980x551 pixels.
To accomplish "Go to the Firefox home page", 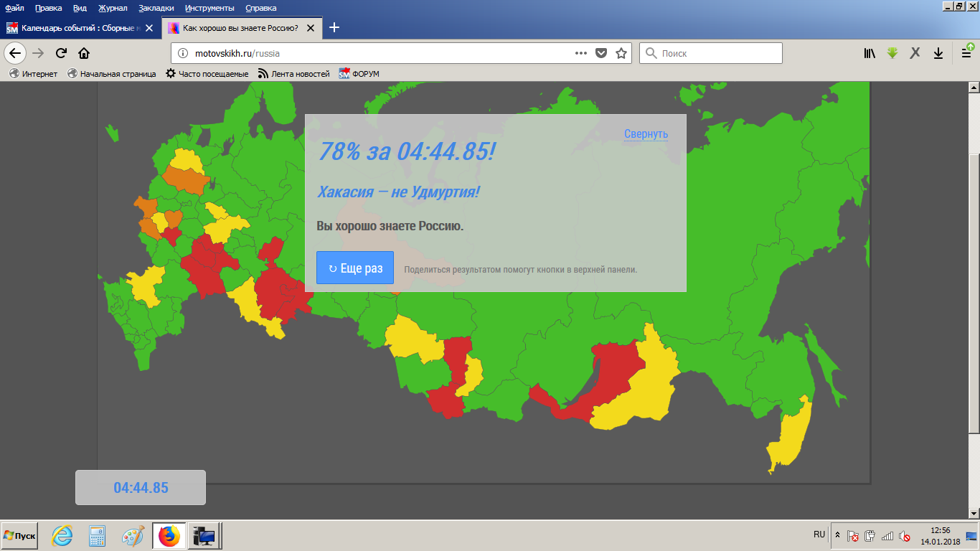I will point(84,53).
